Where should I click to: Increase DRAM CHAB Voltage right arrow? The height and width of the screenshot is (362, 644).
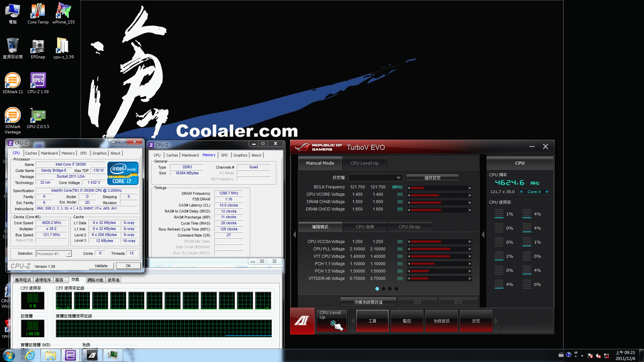point(470,202)
